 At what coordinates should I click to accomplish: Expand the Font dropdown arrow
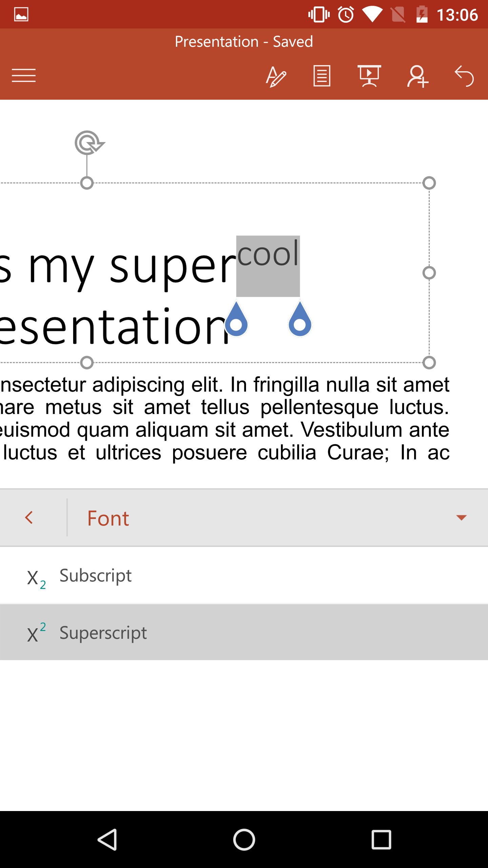[x=461, y=518]
